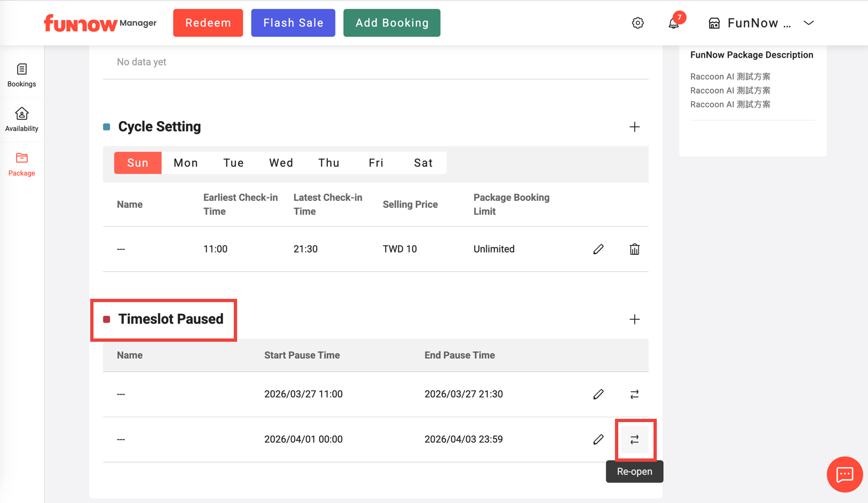Add a new Timeslot Paused entry

pos(634,320)
